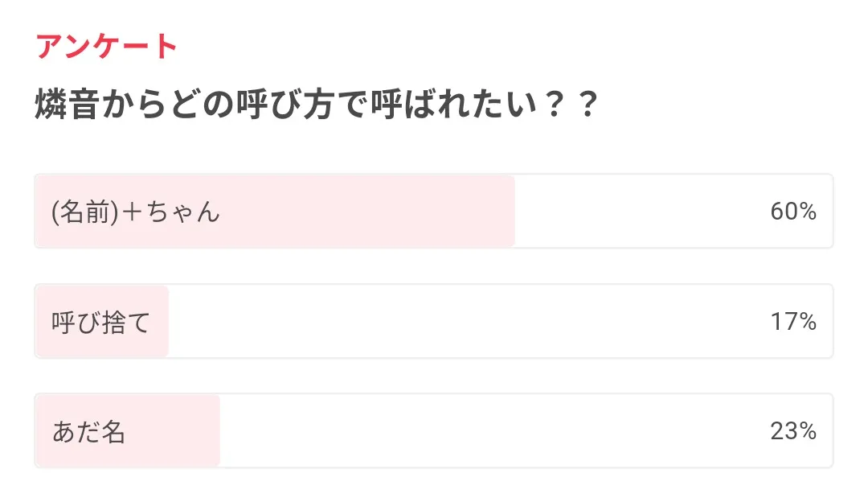Click the poll question text
Screen dimensions: 868x502
pyautogui.click(x=317, y=106)
